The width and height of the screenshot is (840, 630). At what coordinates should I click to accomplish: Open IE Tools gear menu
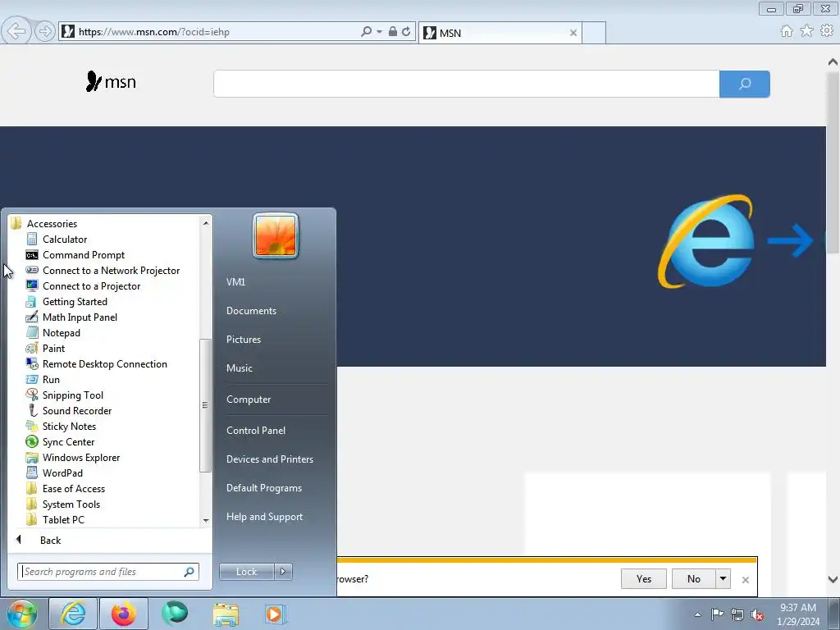[x=827, y=31]
